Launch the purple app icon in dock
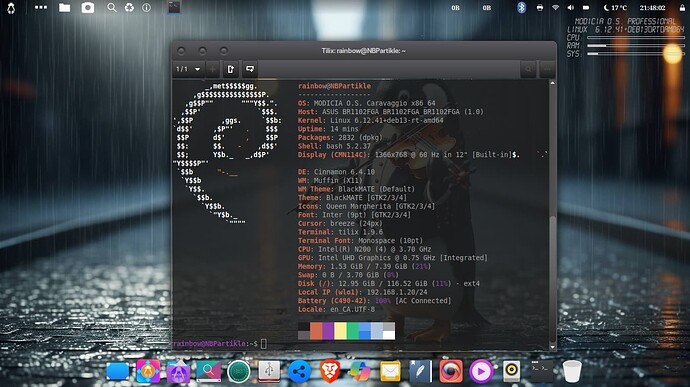 point(178,372)
